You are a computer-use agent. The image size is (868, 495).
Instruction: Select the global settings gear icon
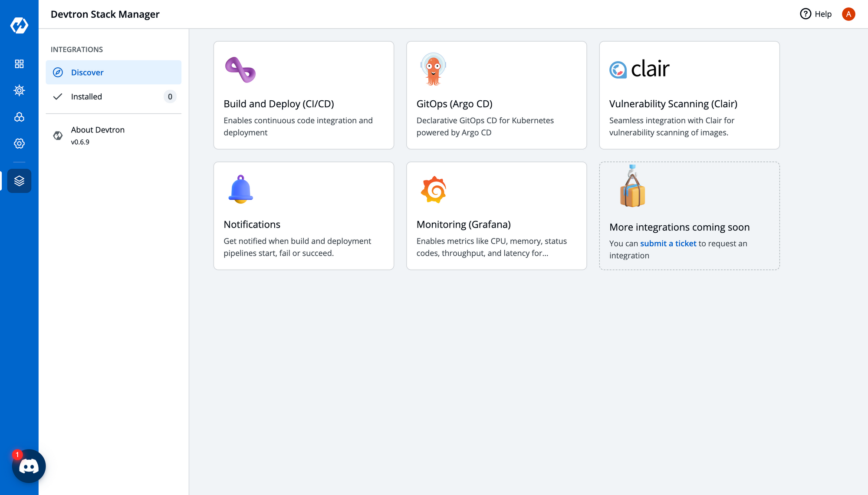click(x=19, y=143)
